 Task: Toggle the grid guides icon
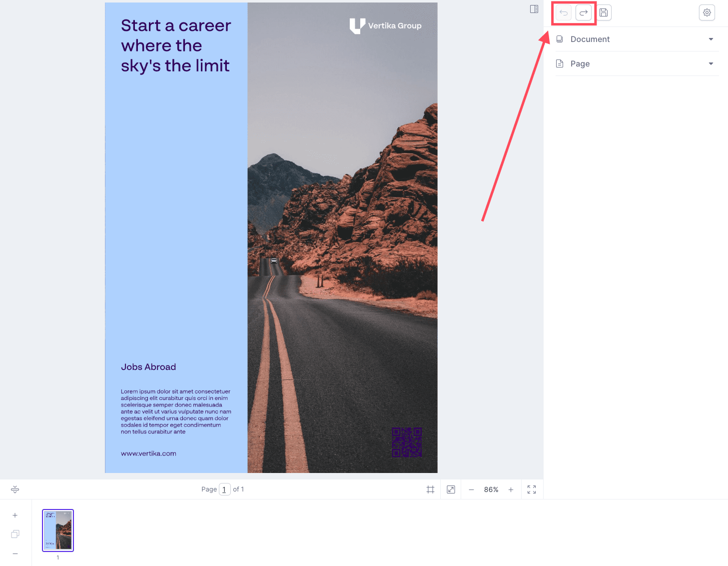pos(430,489)
